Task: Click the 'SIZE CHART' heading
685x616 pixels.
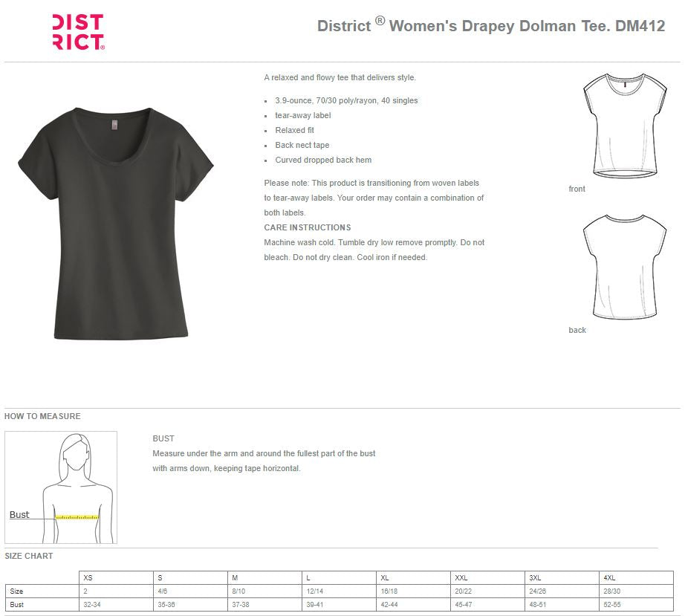Action: [x=29, y=556]
